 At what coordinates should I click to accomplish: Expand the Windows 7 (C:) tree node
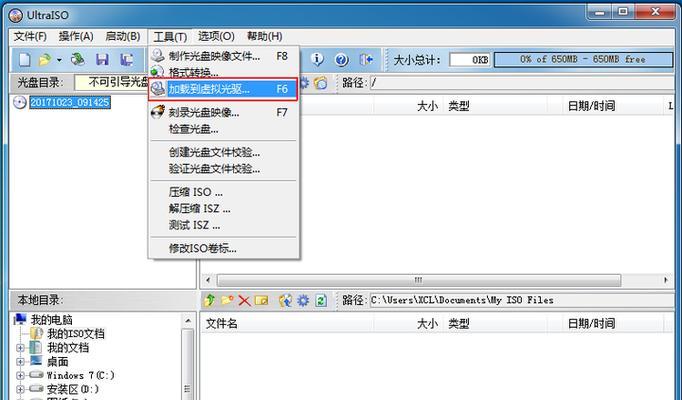(x=20, y=375)
